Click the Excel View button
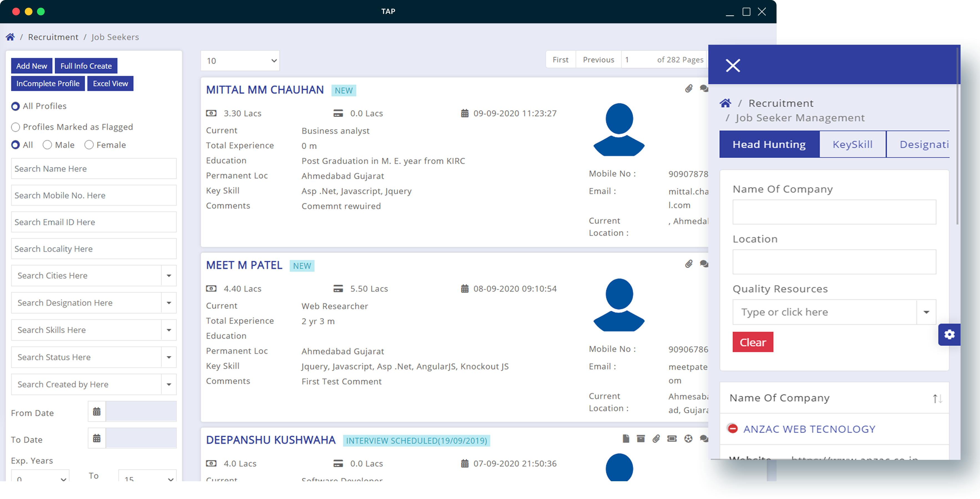980x499 pixels. [110, 83]
